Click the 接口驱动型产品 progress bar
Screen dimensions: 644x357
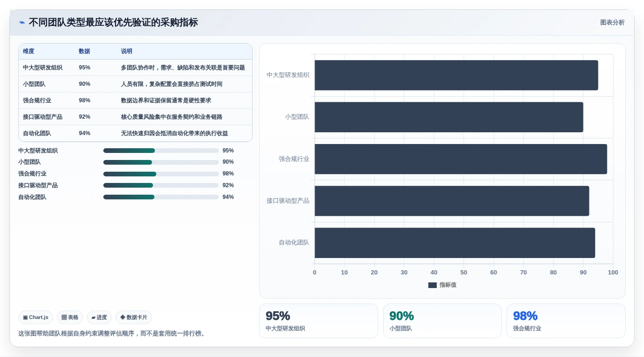(x=161, y=185)
